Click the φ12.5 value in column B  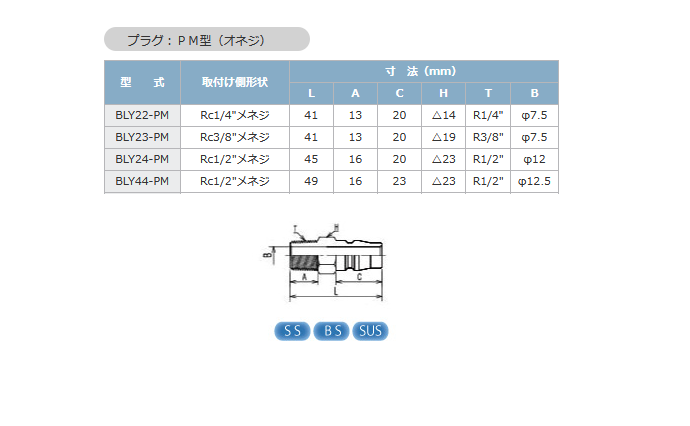[534, 182]
